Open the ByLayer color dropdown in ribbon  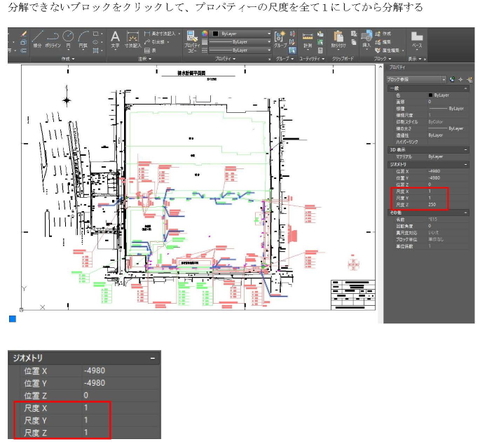pos(242,34)
